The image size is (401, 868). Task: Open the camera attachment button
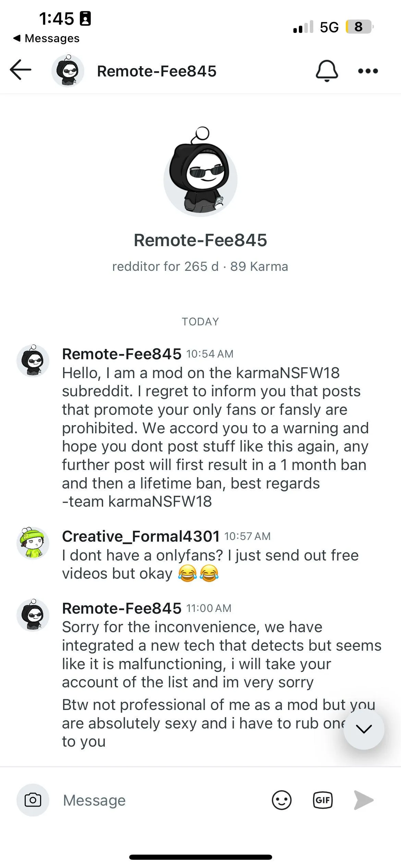coord(33,800)
